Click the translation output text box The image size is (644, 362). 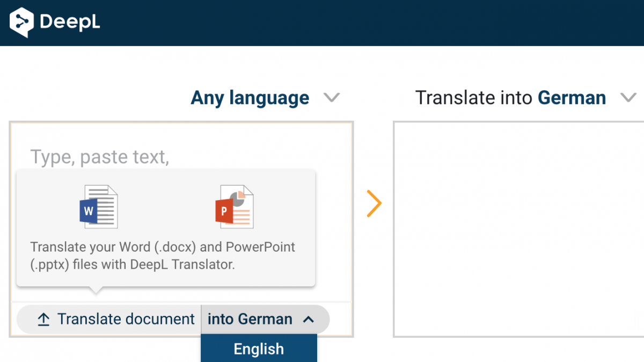click(518, 229)
